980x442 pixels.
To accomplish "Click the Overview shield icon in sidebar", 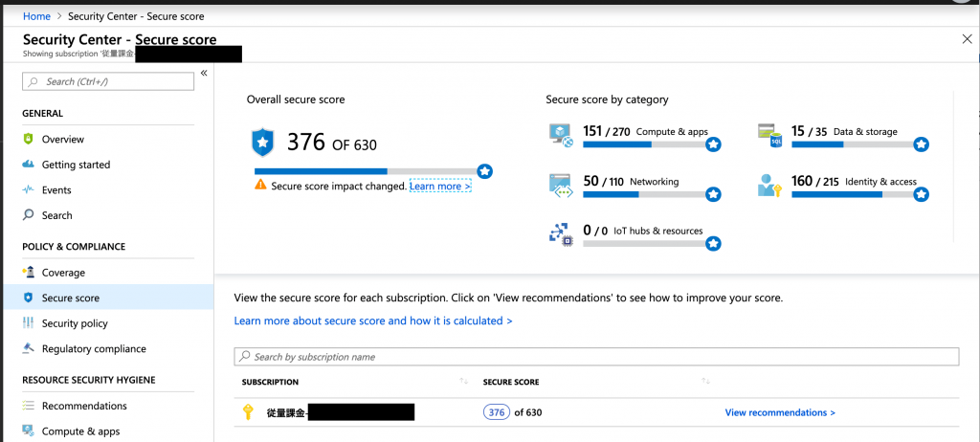I will (x=28, y=139).
